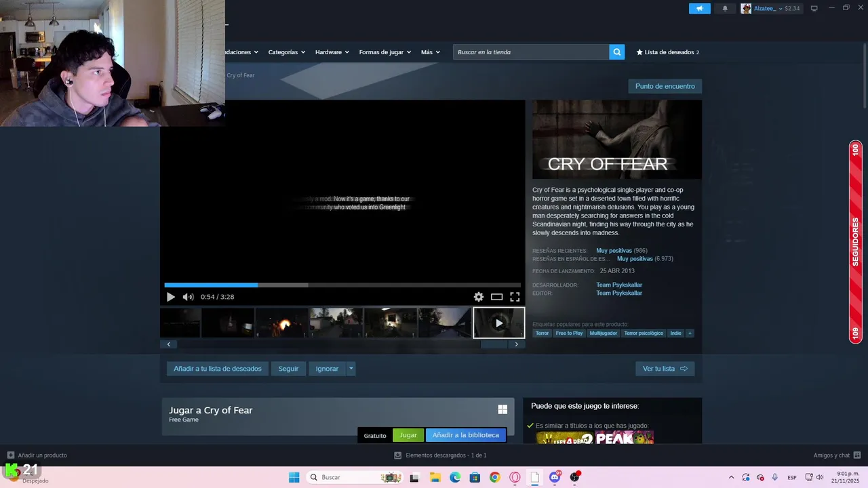Click the red Seguidores side widget

[x=855, y=242]
